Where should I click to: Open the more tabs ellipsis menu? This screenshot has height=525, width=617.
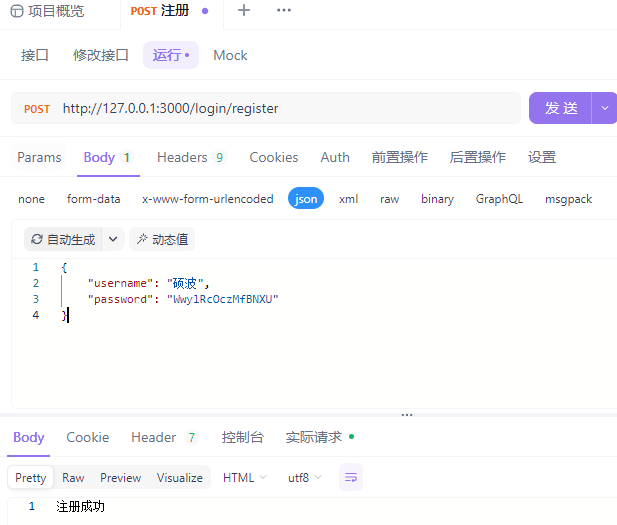point(284,11)
